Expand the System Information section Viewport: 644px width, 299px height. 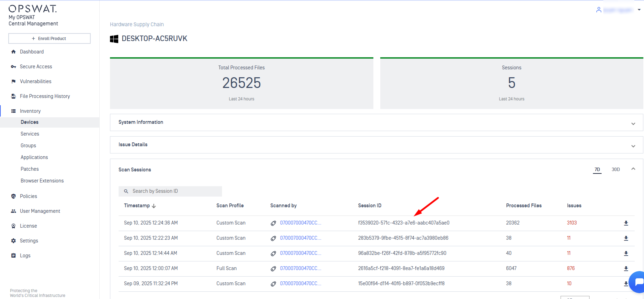(633, 124)
